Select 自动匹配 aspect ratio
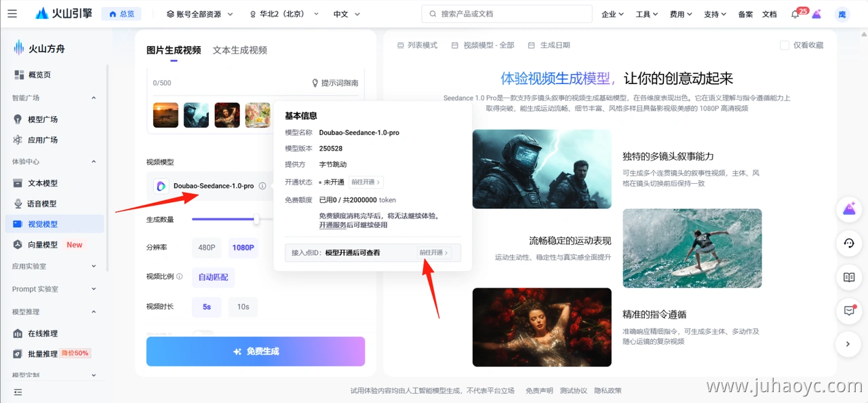 [214, 277]
